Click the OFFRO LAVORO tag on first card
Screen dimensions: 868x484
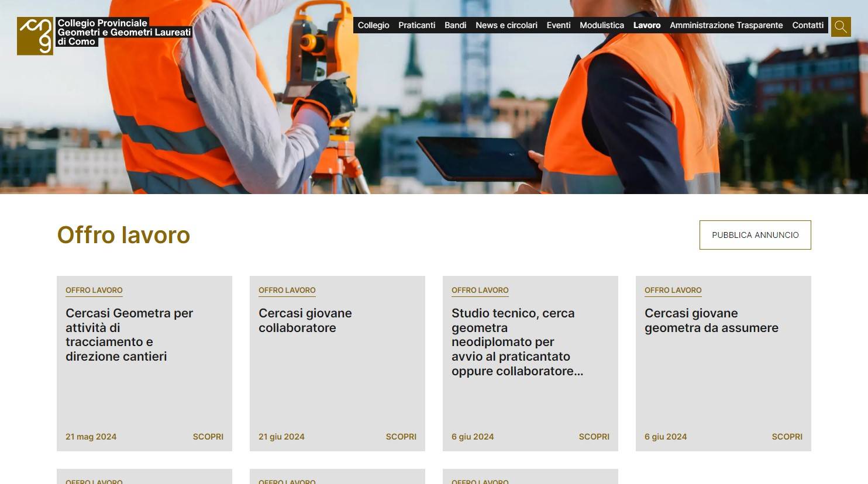(94, 291)
